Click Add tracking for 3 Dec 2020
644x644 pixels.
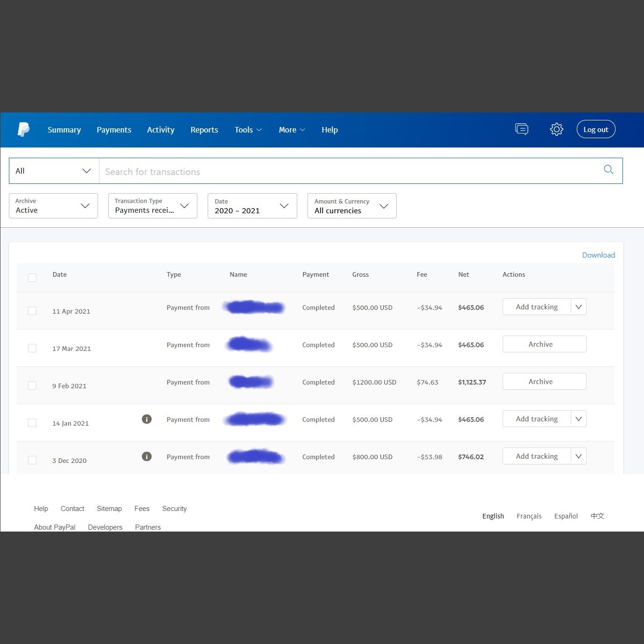coord(537,456)
